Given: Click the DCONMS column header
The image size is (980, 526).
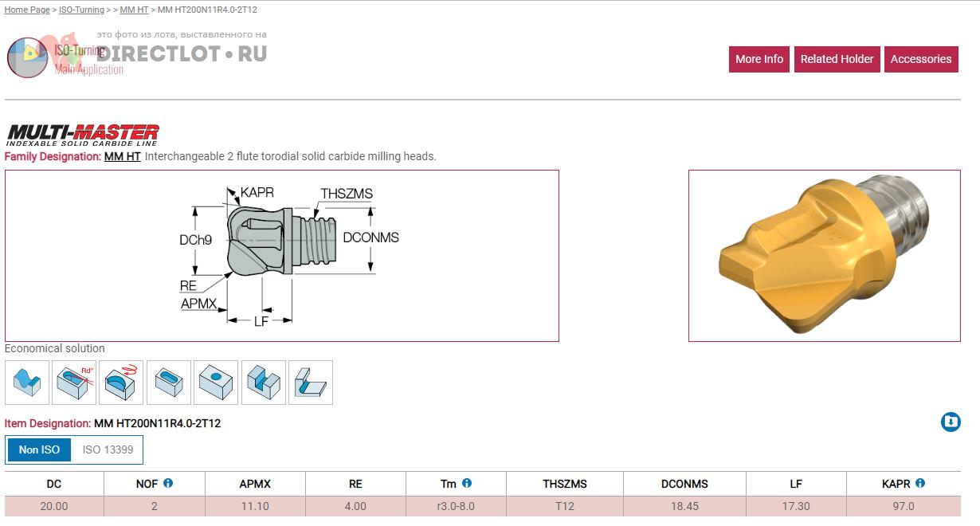Looking at the screenshot, I should [684, 484].
